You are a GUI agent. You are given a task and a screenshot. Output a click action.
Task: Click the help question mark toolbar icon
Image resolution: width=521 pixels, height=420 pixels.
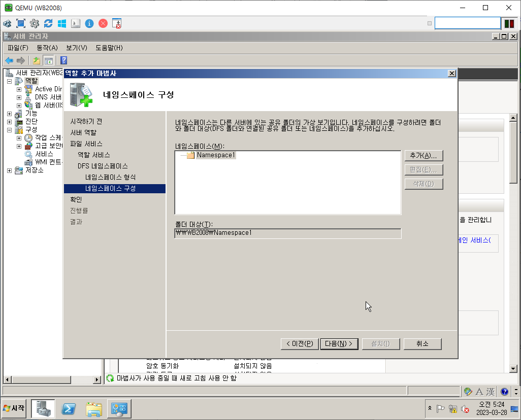(64, 60)
